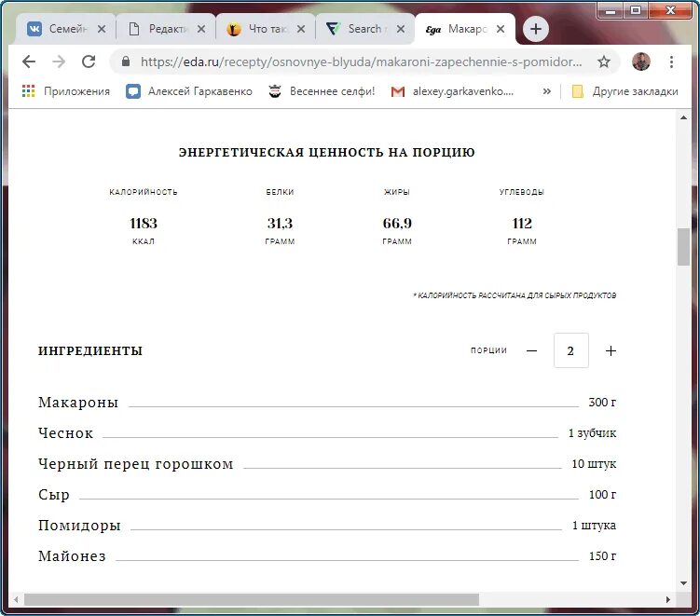Click the Макароны ingredient name
This screenshot has height=616, width=700.
pyautogui.click(x=78, y=403)
